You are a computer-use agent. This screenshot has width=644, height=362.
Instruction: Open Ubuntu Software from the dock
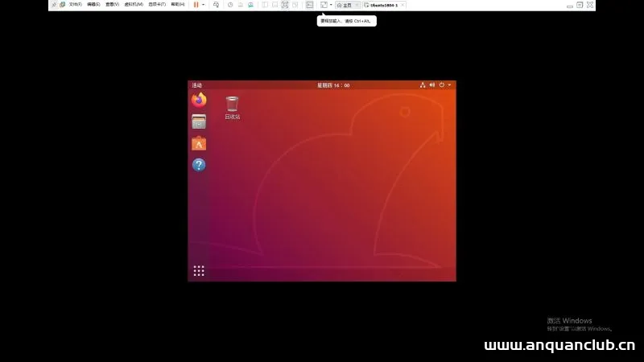[x=199, y=143]
